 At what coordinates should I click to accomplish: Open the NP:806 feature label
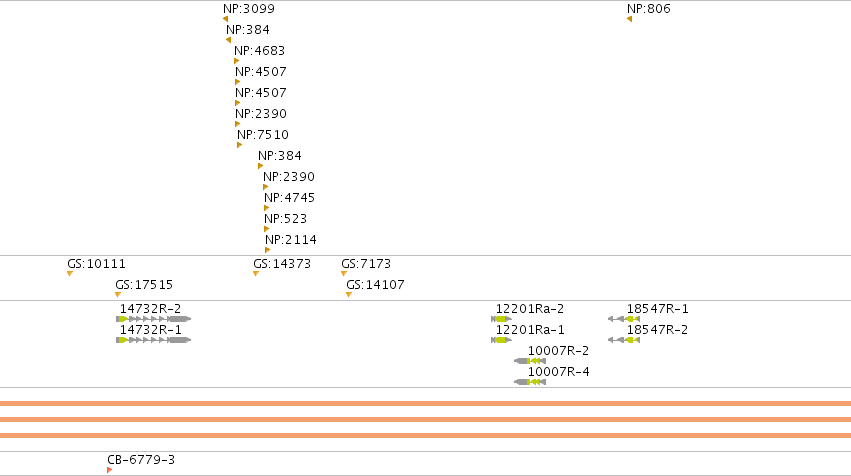coord(649,9)
